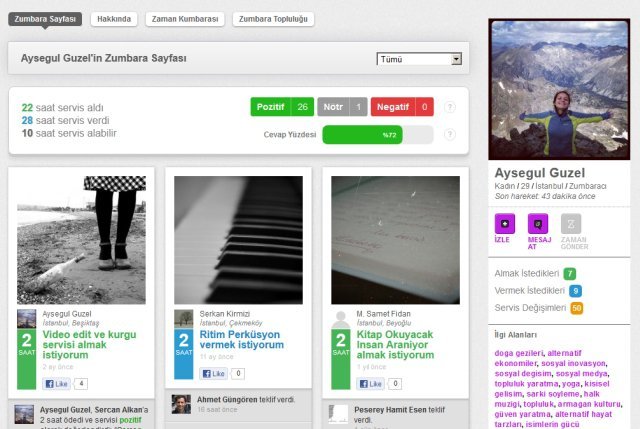Screen dimensions: 640x429
Task: Filter by Negatif feedback button
Action: (402, 107)
